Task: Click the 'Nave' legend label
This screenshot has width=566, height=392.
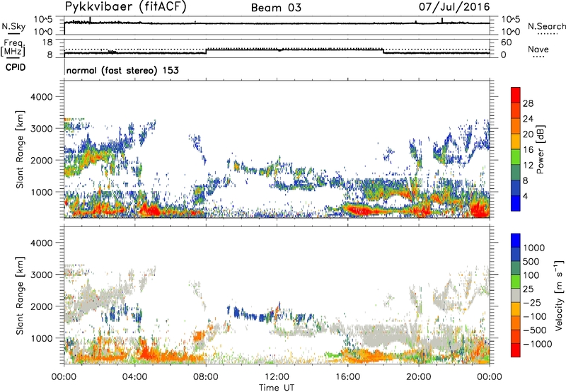Action: (x=538, y=49)
